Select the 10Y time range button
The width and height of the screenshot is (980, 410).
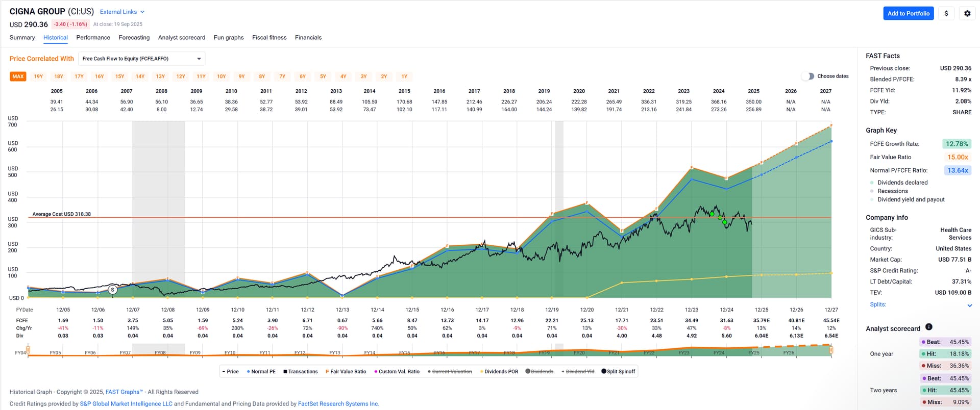tap(221, 76)
